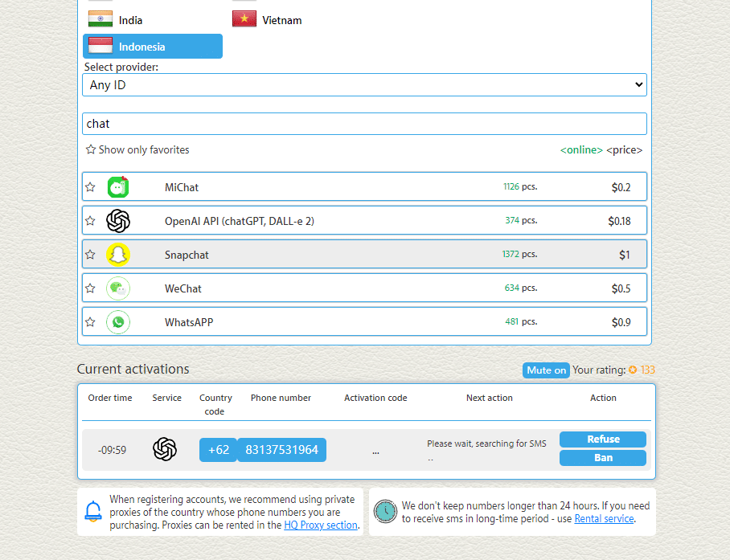Choose the WhatsAPP service row

pos(364,322)
